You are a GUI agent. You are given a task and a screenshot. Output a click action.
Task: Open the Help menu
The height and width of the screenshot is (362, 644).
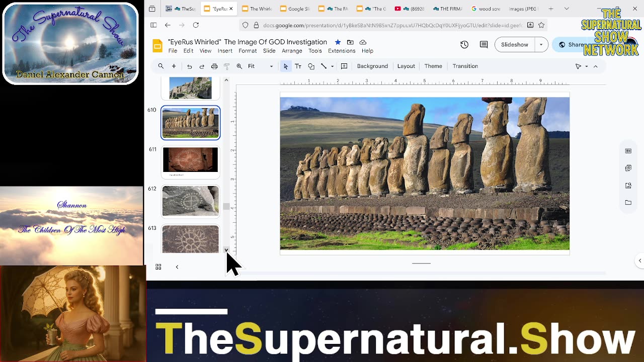[367, 51]
